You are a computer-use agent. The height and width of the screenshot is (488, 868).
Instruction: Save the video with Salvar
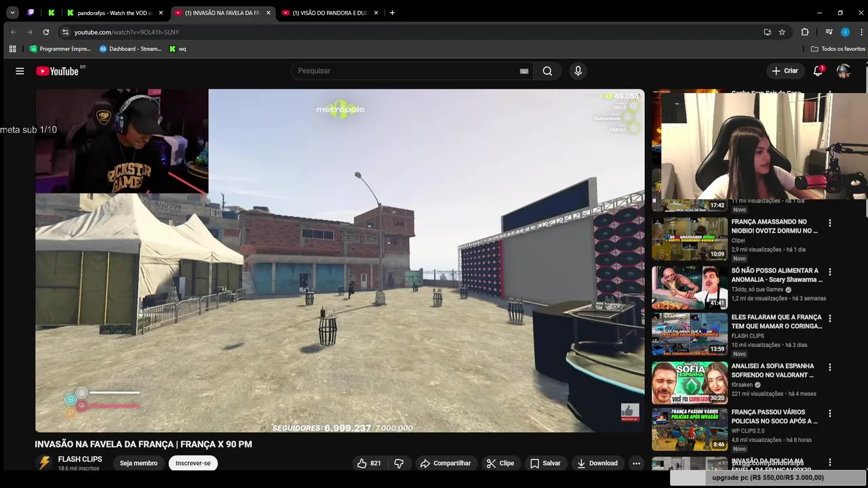(545, 464)
